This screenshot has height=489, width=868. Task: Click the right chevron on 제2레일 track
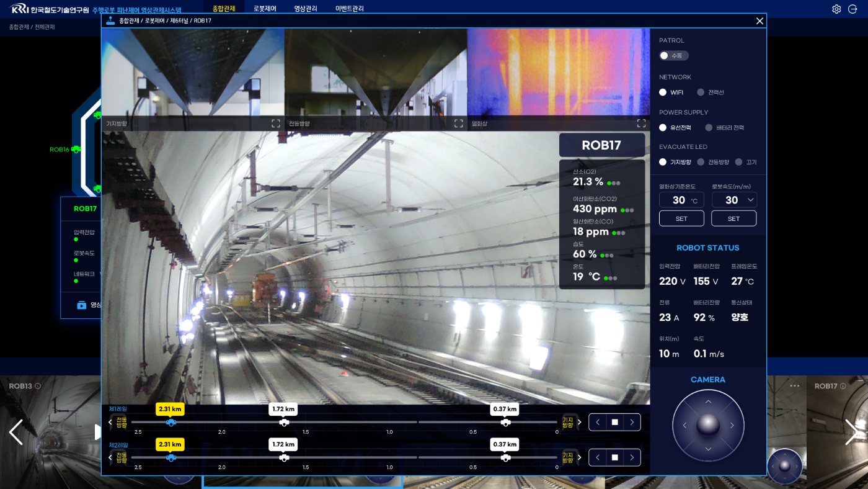[x=579, y=457]
